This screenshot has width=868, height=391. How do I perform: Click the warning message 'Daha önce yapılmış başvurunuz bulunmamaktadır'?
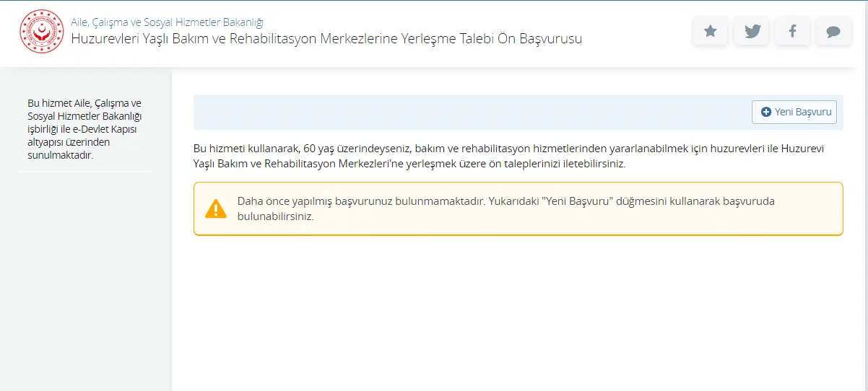[360, 201]
